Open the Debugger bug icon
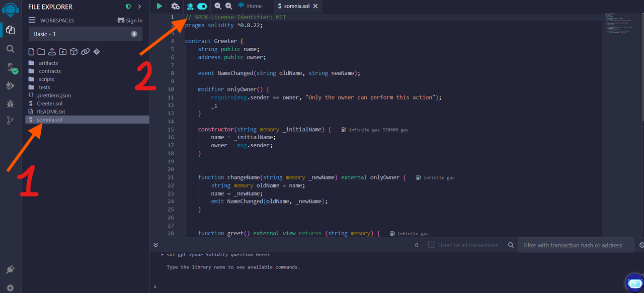This screenshot has width=644, height=293. point(10,104)
